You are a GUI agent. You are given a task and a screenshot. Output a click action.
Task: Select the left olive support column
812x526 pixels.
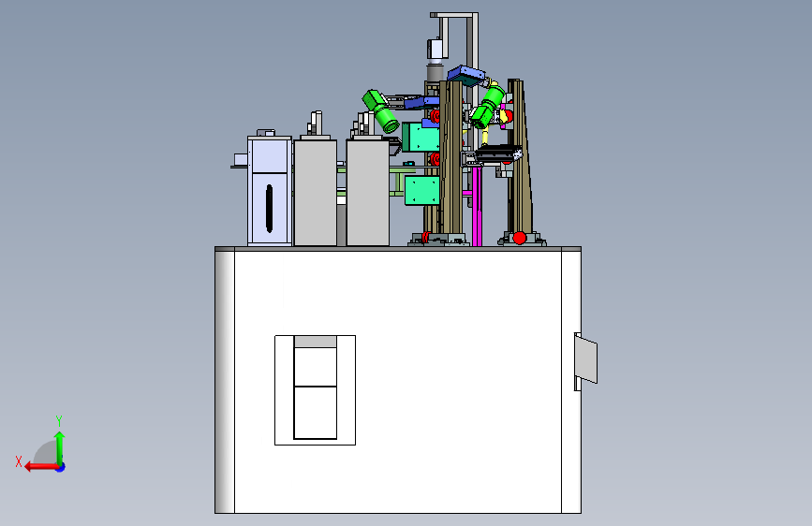(451, 158)
